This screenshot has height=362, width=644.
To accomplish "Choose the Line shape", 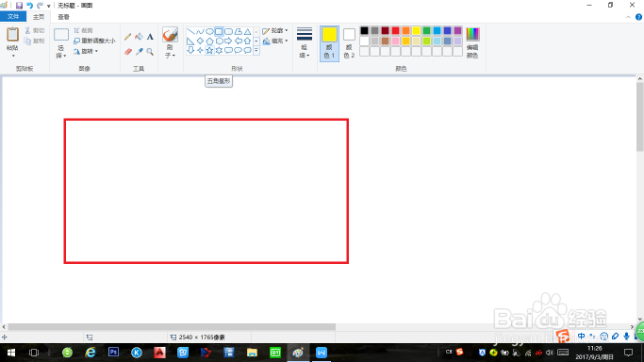I will coord(190,32).
